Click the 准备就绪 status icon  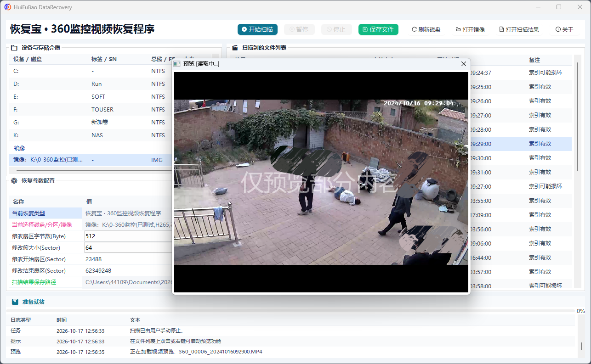15,302
